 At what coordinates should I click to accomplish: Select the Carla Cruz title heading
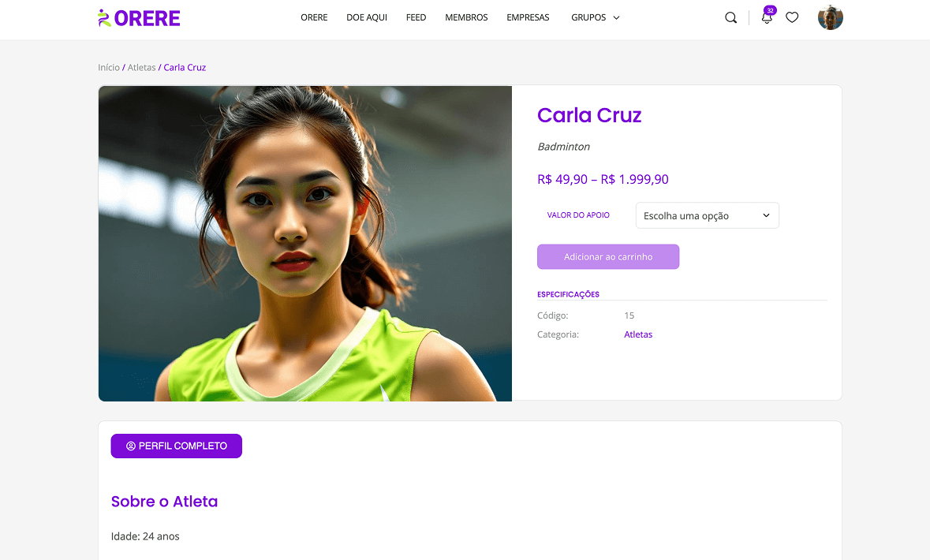coord(589,115)
